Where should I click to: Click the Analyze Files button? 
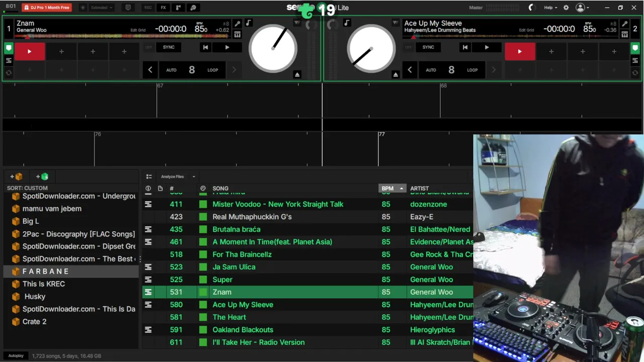pos(172,176)
